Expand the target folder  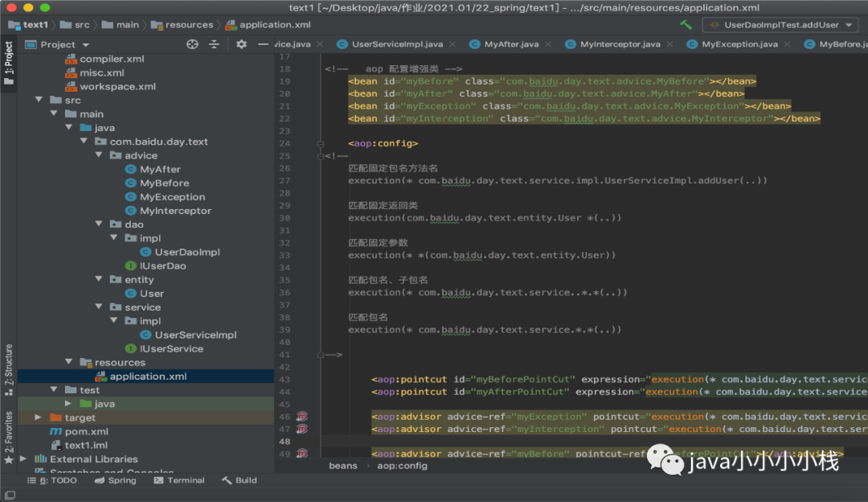tap(38, 418)
